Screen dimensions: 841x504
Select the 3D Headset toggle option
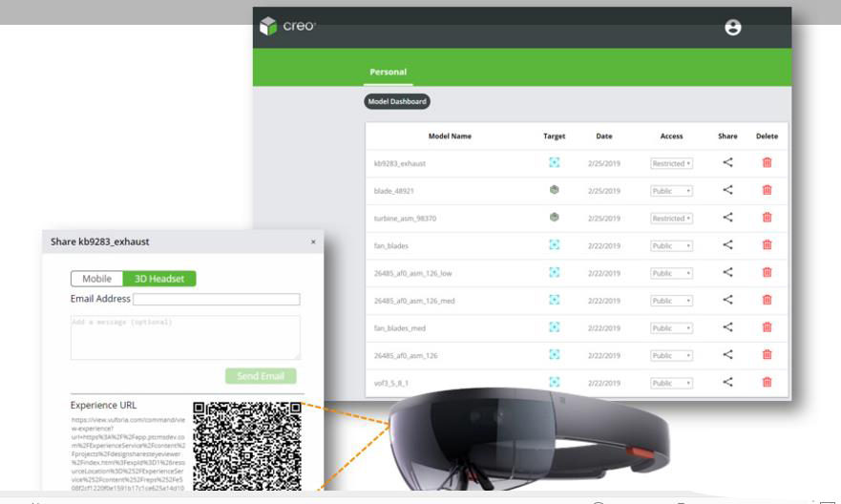point(159,279)
